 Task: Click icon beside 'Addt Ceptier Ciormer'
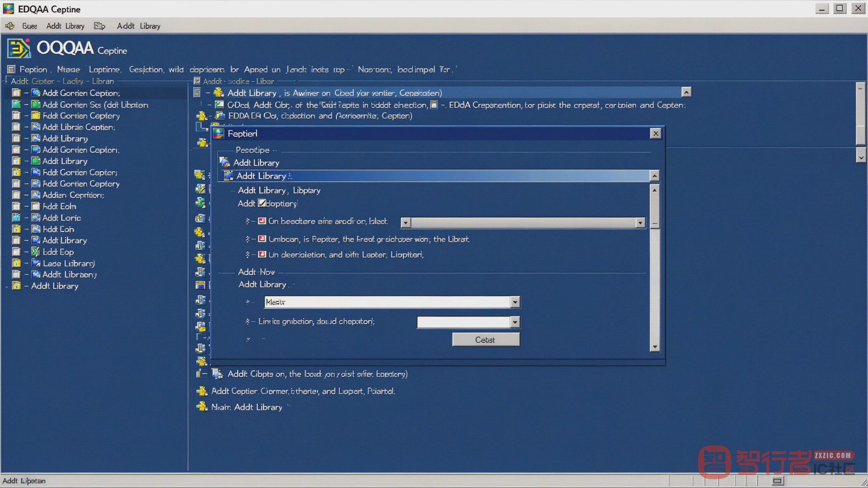click(202, 391)
